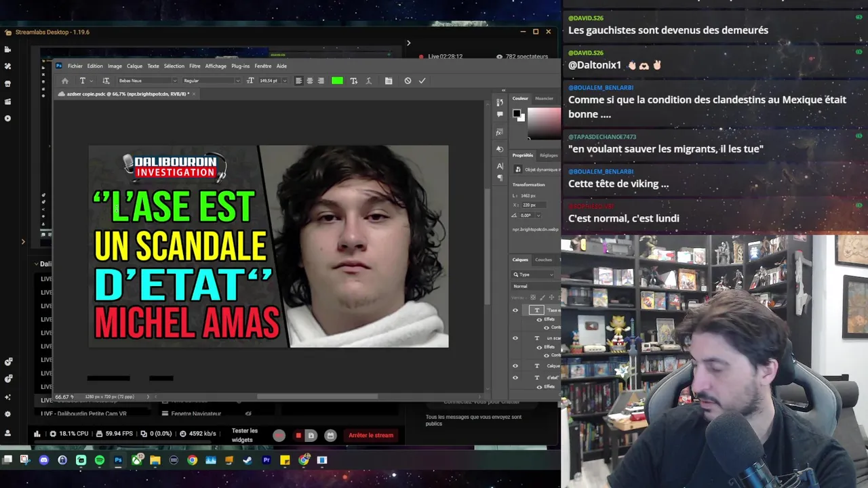Switch to the Réglages tab
Image resolution: width=868 pixels, height=488 pixels.
[x=549, y=155]
